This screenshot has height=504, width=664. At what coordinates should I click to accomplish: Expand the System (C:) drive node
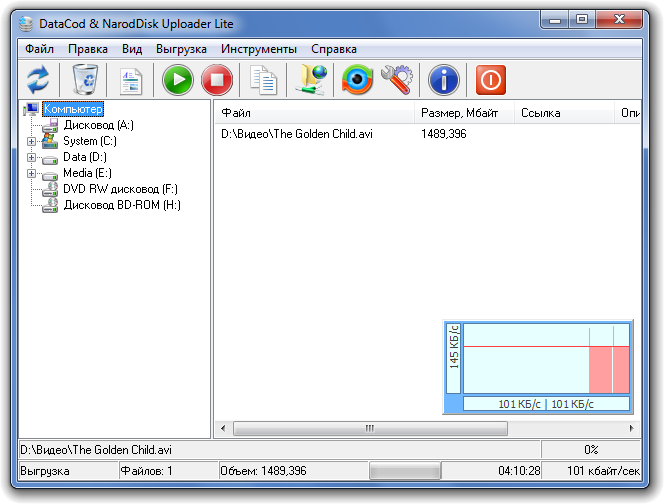tap(31, 141)
